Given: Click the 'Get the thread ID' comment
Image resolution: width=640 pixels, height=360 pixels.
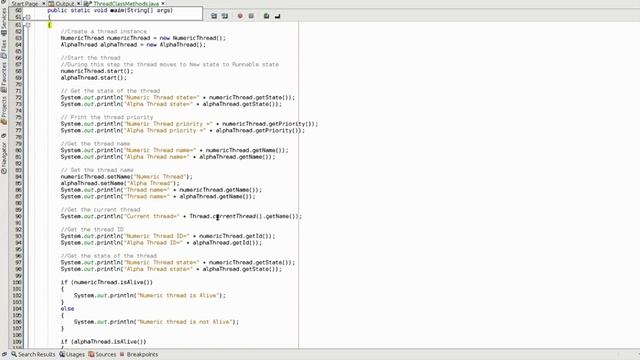Looking at the screenshot, I should point(92,229).
